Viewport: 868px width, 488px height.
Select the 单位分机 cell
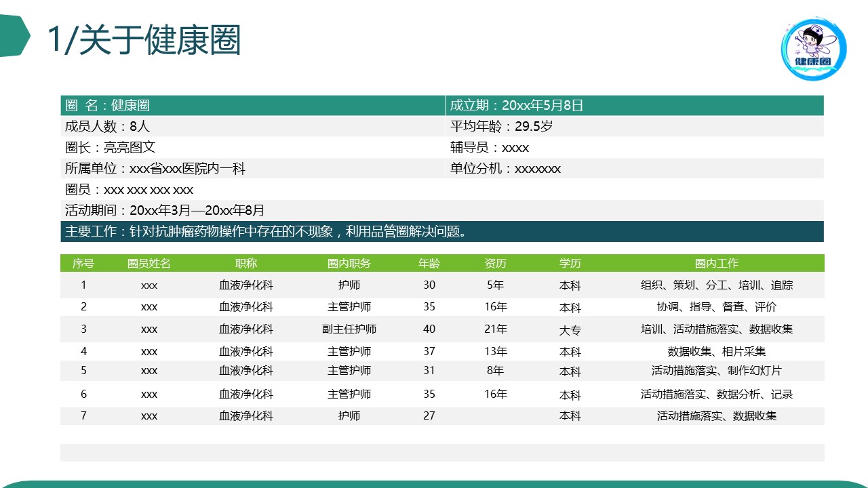click(505, 169)
